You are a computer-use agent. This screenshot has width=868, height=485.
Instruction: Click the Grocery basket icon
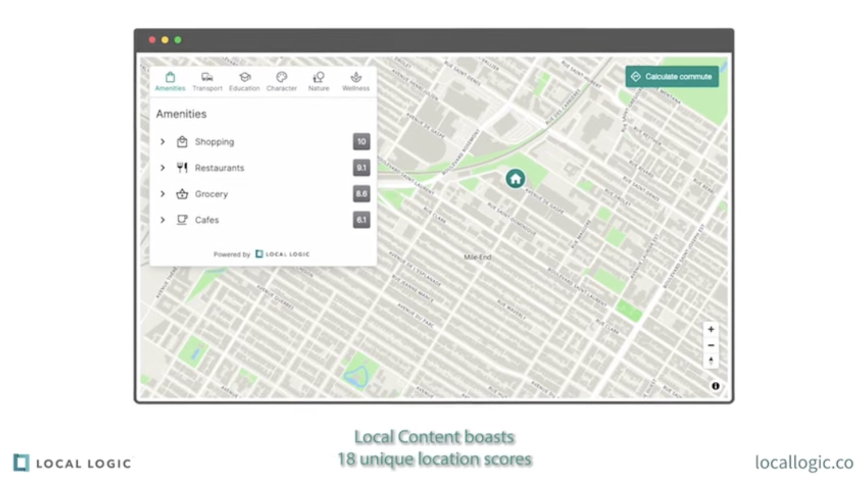[182, 194]
